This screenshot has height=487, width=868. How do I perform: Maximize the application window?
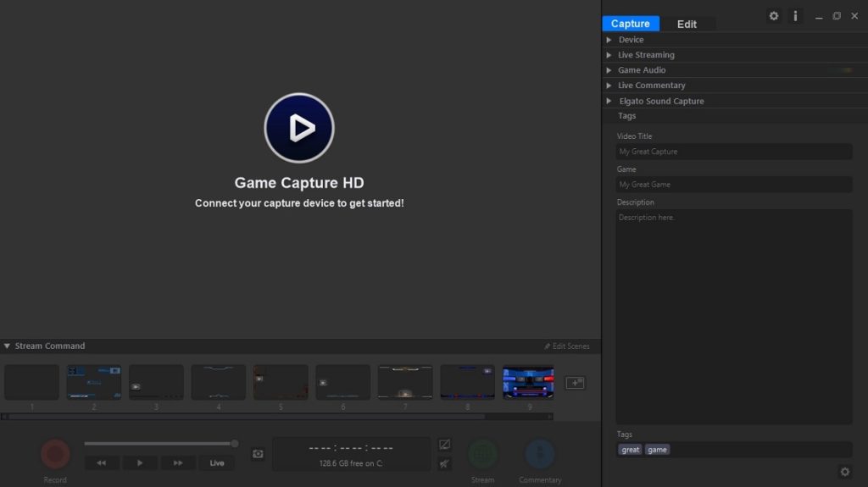837,16
